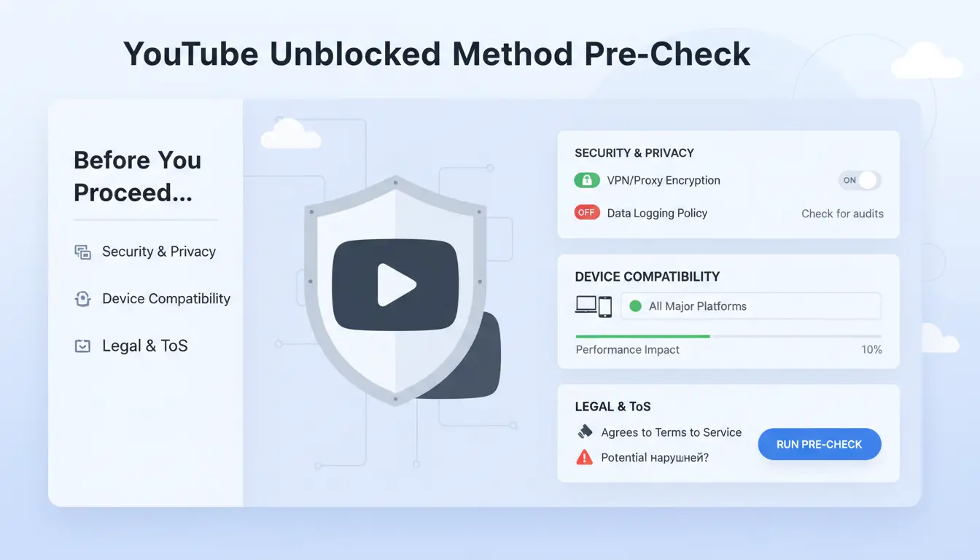
Task: Click the green All Major Platforms status dot
Action: 635,306
